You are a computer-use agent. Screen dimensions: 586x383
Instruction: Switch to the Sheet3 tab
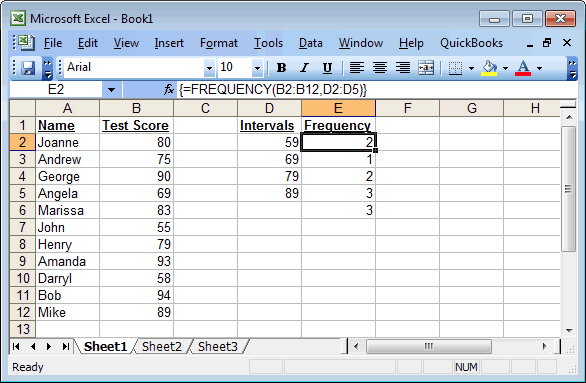click(x=218, y=347)
